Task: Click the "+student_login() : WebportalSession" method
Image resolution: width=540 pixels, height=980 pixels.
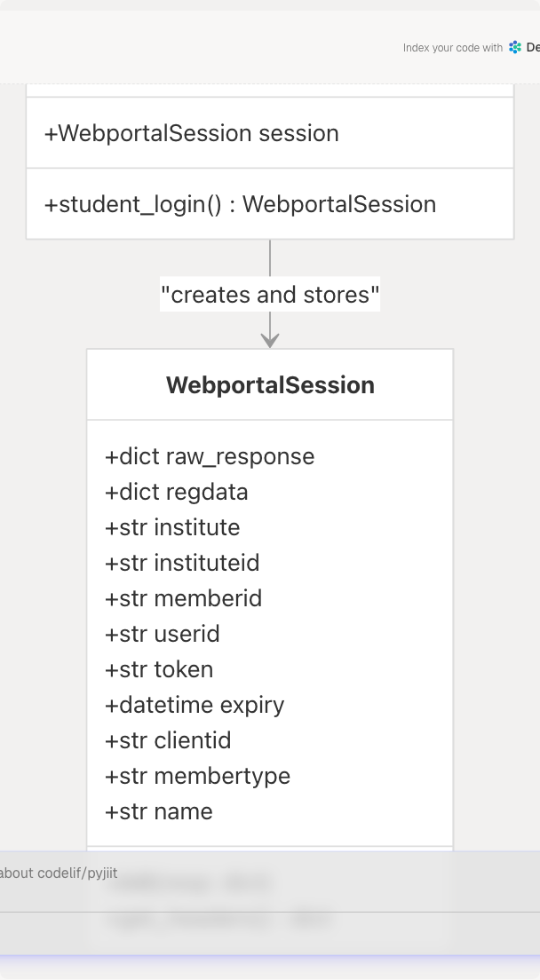Action: [240, 204]
